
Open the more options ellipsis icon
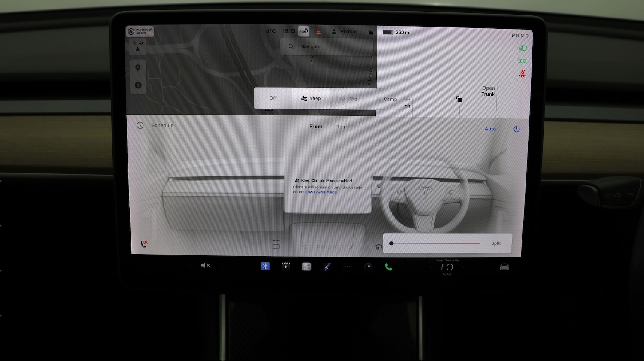pos(347,267)
